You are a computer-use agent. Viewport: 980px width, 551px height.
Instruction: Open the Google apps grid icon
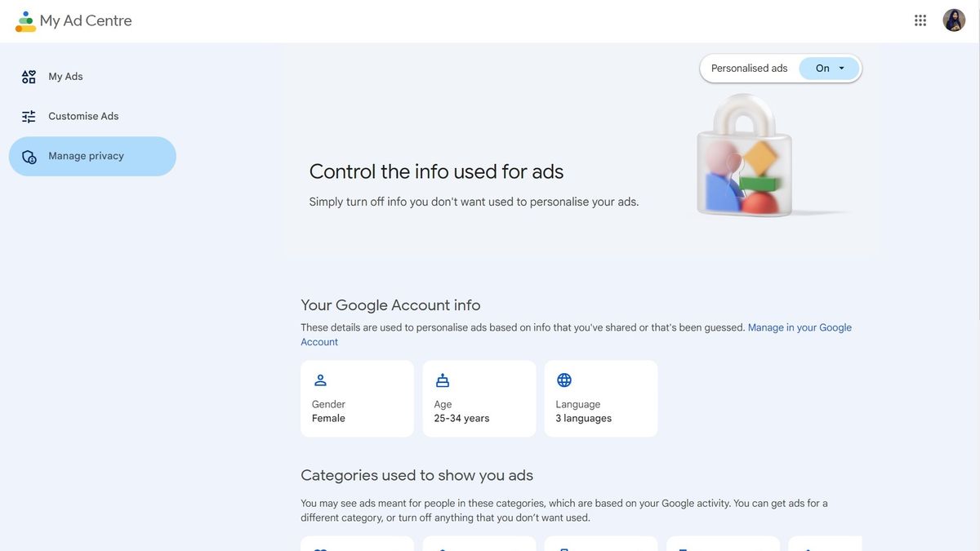coord(919,18)
